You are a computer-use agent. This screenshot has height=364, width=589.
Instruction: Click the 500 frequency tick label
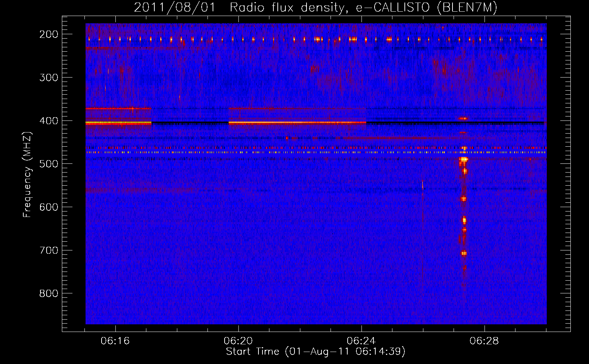tap(49, 164)
